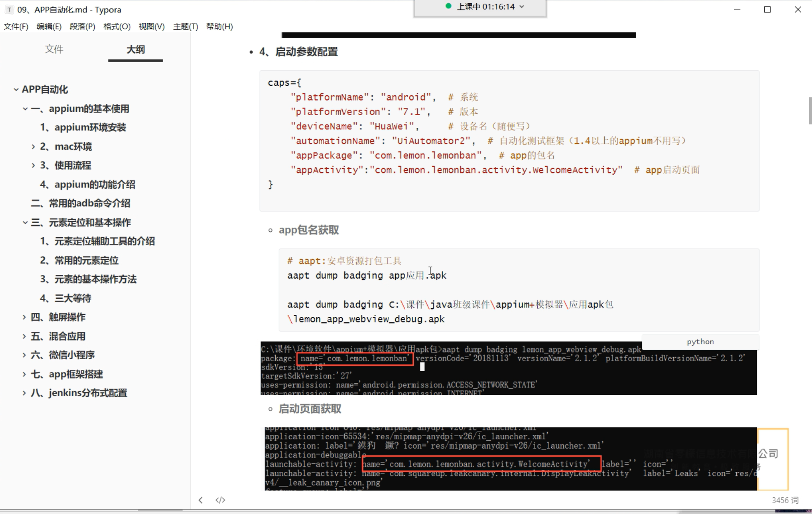Close the Typora window

pyautogui.click(x=798, y=10)
